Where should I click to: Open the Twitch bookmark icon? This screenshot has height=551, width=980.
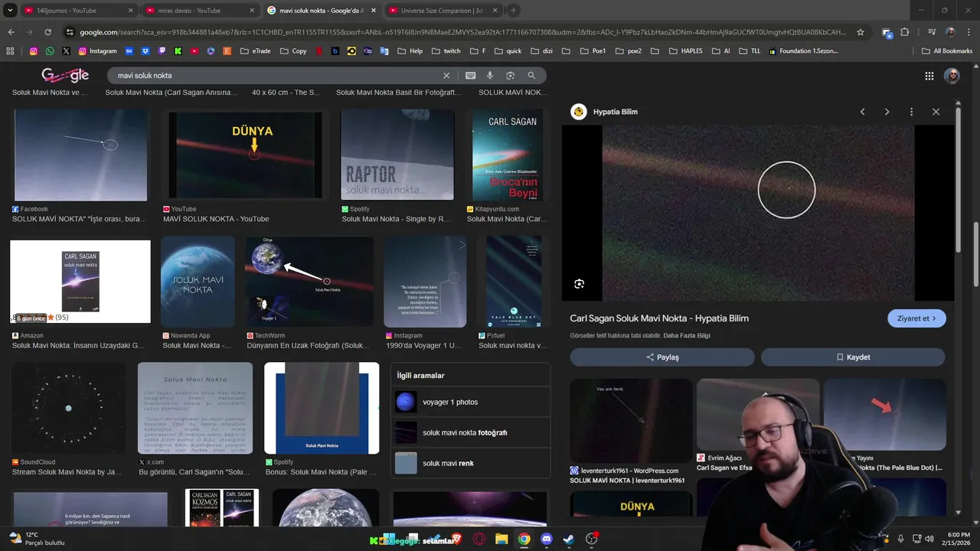tap(162, 51)
